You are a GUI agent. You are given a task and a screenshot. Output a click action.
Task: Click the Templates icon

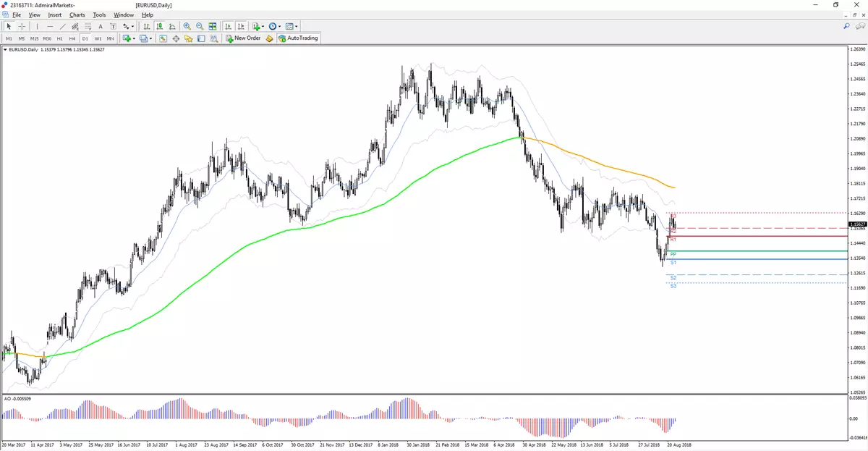point(289,26)
